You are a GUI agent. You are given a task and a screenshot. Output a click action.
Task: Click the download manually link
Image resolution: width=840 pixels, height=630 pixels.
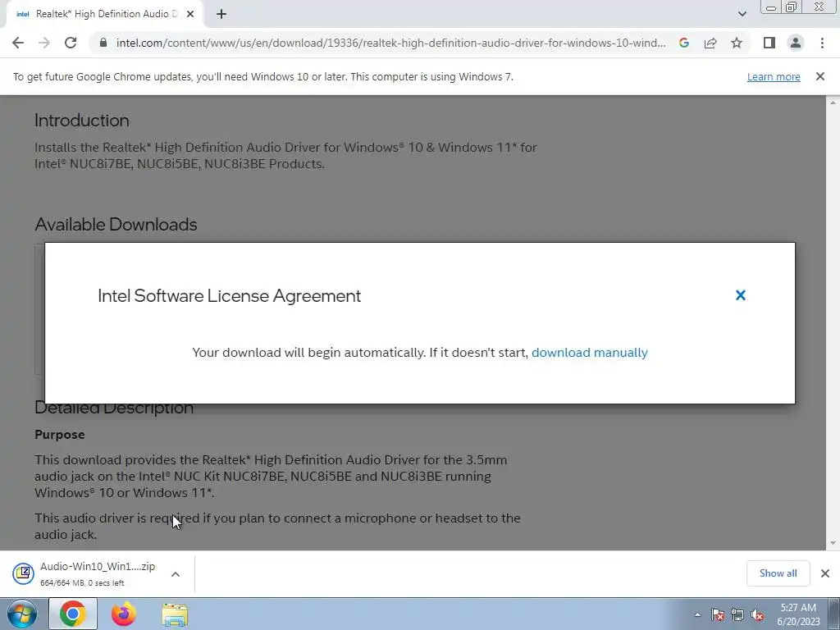(x=589, y=353)
